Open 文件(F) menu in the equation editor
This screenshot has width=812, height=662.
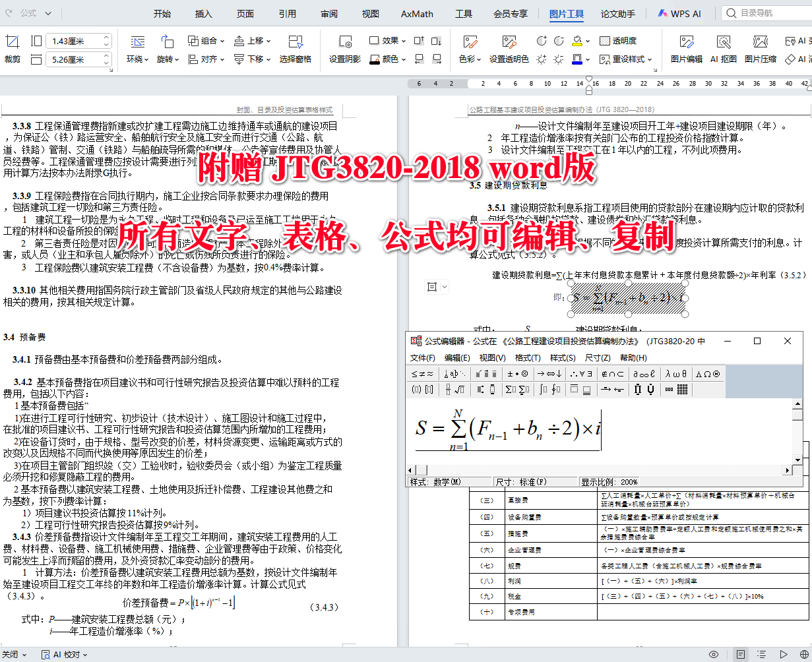423,358
